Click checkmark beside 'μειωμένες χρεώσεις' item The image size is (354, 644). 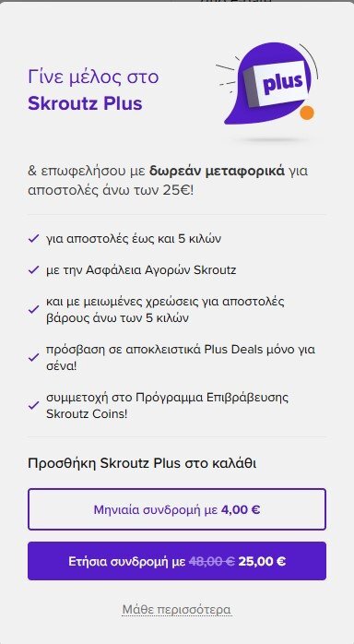point(33,310)
